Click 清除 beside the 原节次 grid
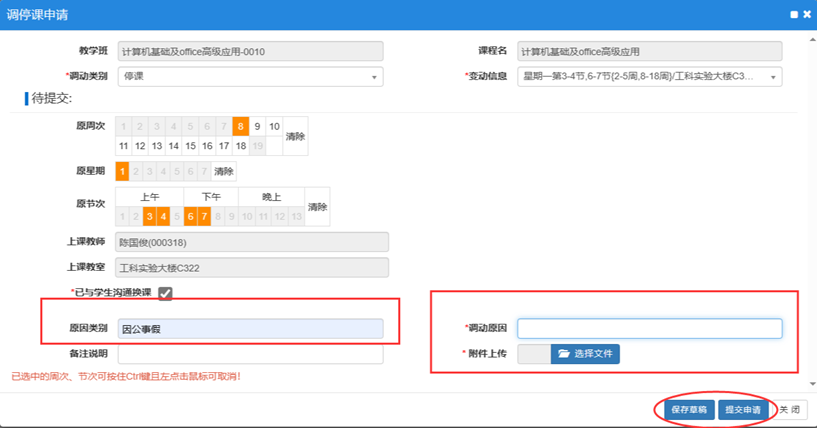817x428 pixels. [317, 207]
